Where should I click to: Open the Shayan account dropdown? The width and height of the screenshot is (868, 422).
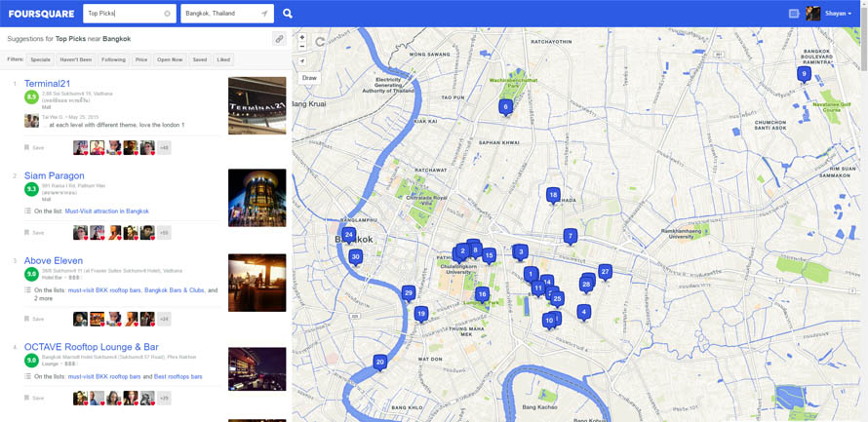tap(838, 14)
